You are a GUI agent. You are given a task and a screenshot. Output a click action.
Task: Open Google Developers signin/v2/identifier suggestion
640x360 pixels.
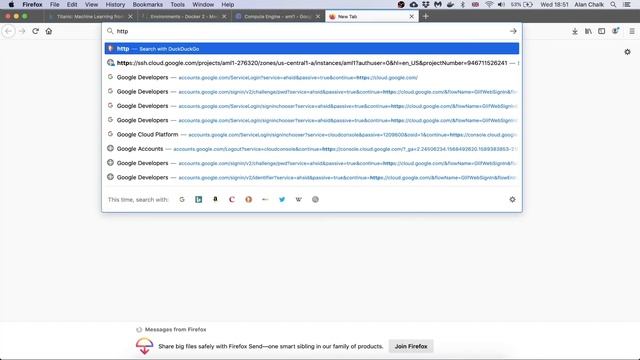tap(312, 177)
